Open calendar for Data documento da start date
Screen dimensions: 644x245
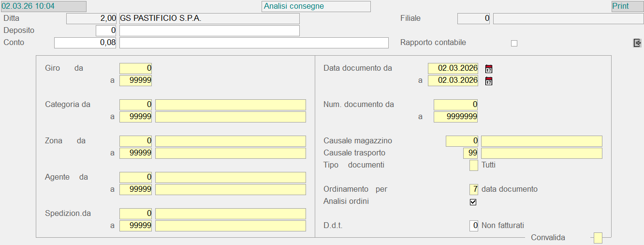[489, 69]
